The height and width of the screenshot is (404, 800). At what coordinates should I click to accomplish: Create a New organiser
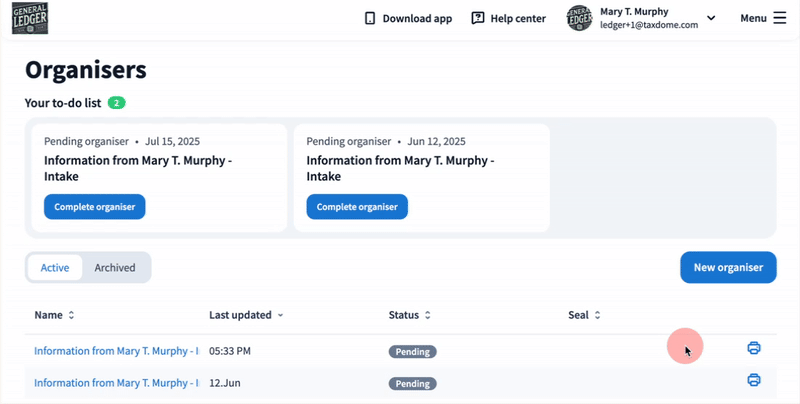[x=728, y=267]
